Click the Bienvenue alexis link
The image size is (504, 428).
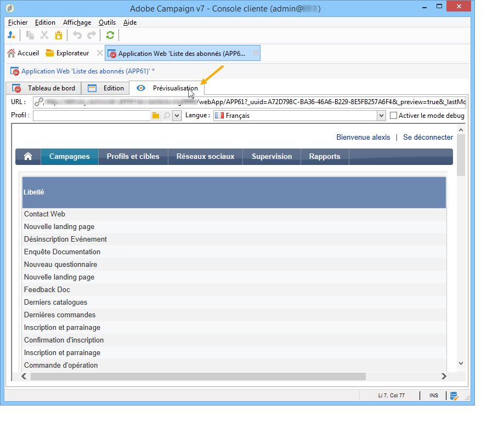363,138
